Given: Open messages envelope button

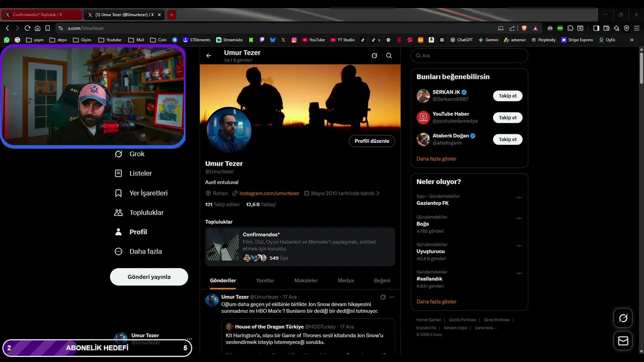Looking at the screenshot, I should click(623, 341).
